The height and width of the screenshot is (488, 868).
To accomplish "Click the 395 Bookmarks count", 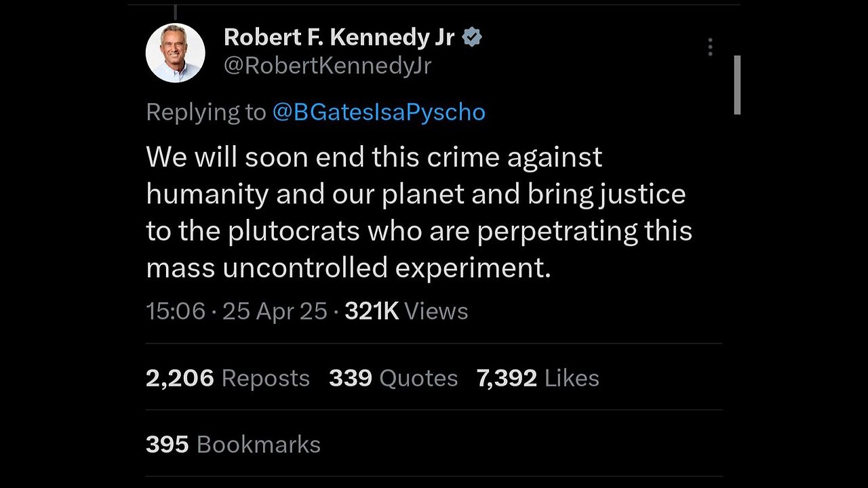I will [233, 445].
